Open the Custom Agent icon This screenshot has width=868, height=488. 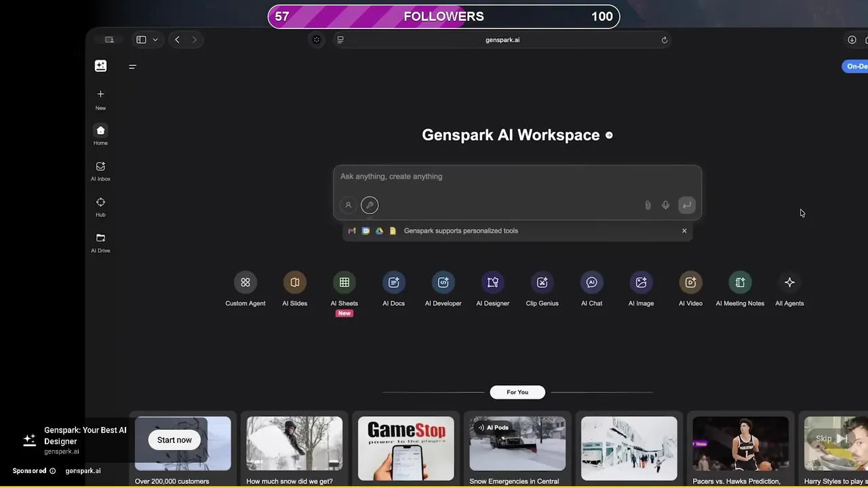(245, 283)
